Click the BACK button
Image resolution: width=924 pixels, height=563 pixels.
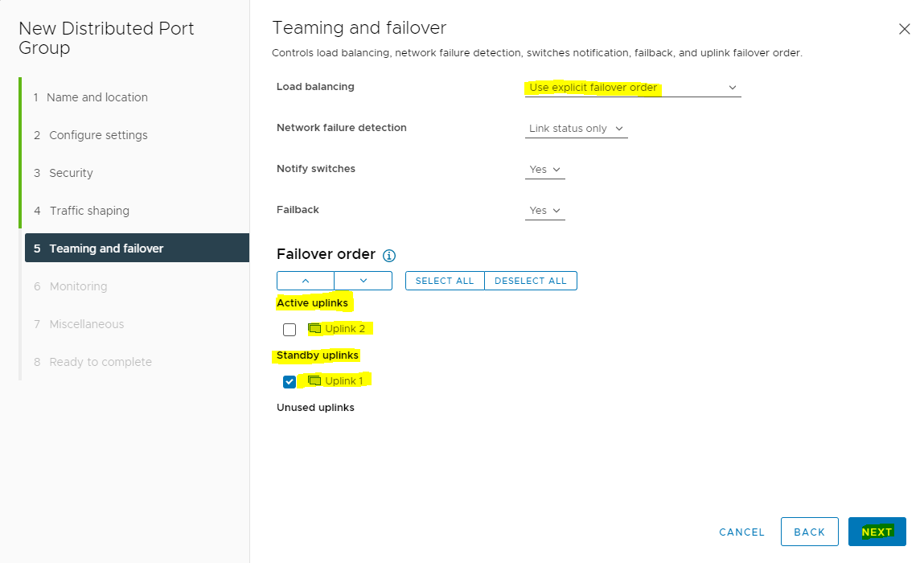tap(810, 532)
